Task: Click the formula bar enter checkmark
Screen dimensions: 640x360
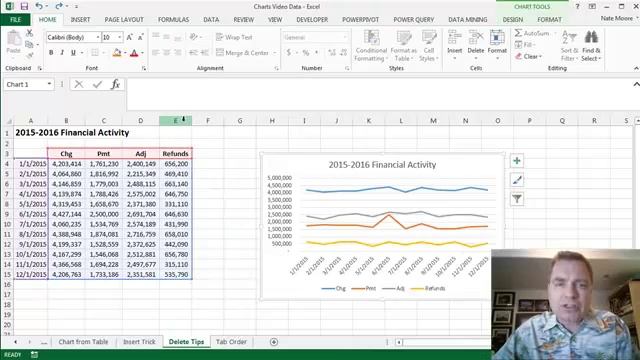Action: point(97,84)
